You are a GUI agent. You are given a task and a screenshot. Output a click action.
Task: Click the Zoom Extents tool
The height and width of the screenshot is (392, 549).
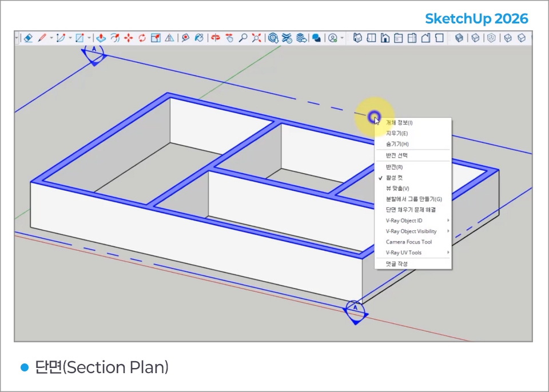click(x=256, y=38)
